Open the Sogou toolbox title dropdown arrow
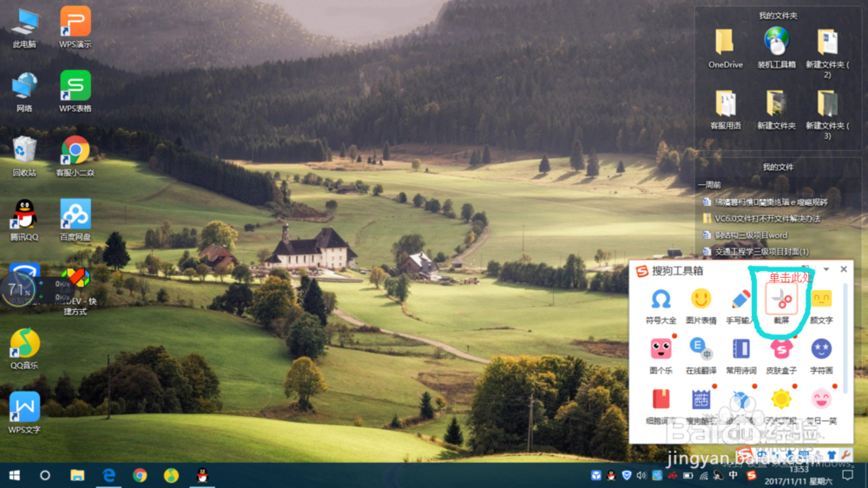This screenshot has width=868, height=488. pos(826,269)
